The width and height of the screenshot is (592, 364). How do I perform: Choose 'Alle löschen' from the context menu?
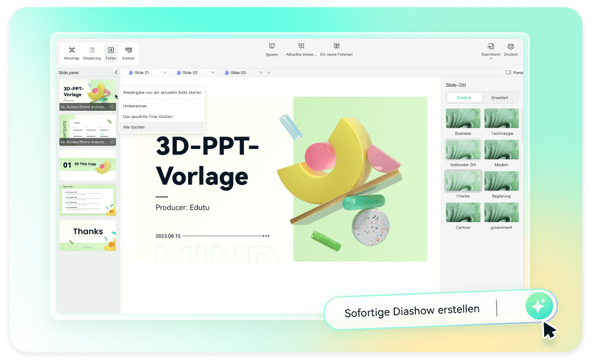pos(134,127)
